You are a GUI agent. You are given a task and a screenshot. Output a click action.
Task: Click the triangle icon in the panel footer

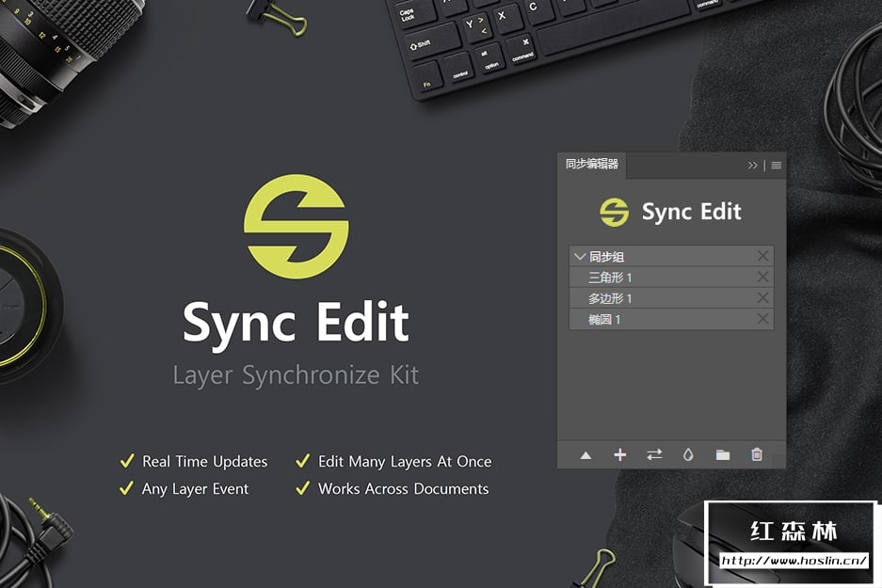(585, 455)
